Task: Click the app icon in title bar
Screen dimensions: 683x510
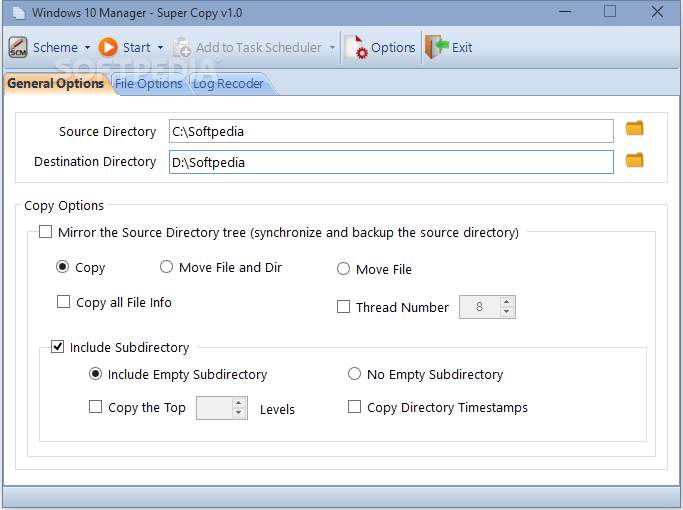Action: click(19, 13)
